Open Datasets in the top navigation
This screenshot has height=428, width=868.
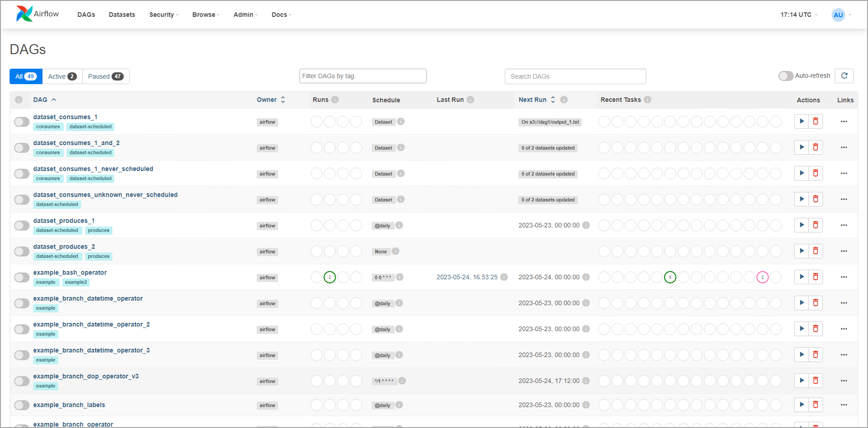(122, 15)
